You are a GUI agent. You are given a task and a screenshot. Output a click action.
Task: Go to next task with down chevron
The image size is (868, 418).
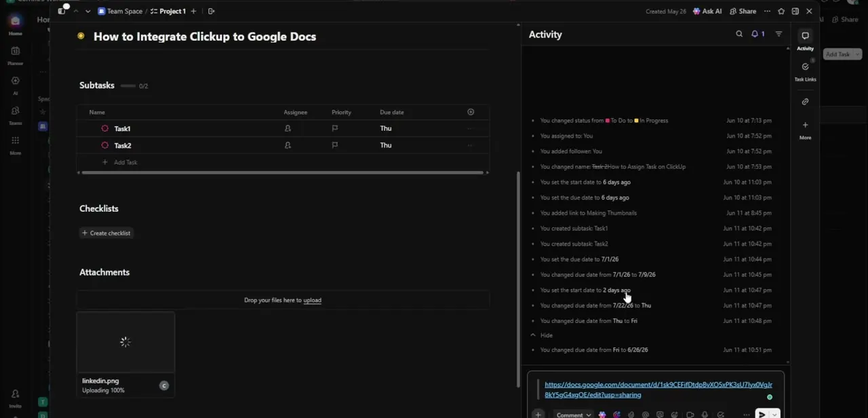point(87,11)
